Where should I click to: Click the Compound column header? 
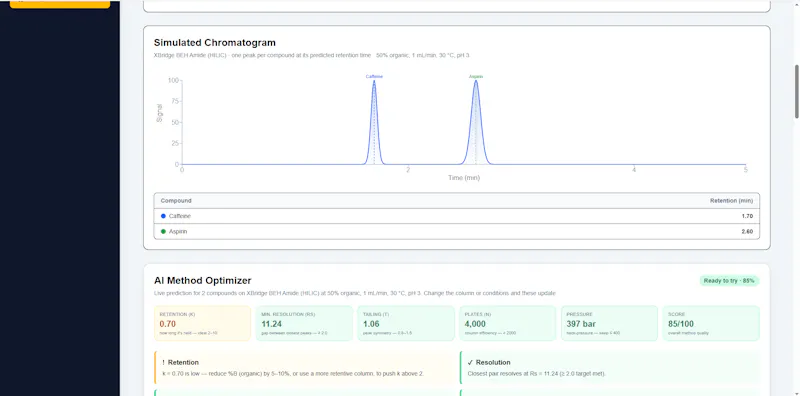[x=176, y=201]
